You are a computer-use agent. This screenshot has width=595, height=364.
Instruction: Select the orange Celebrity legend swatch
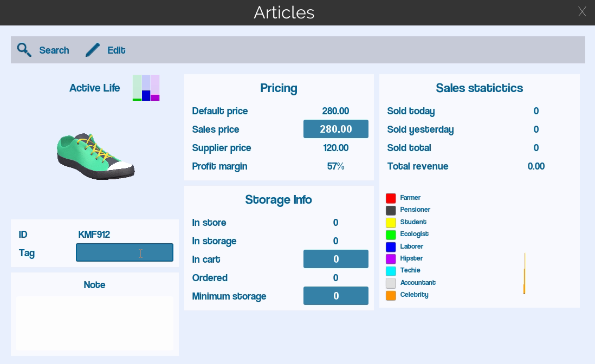(x=391, y=295)
